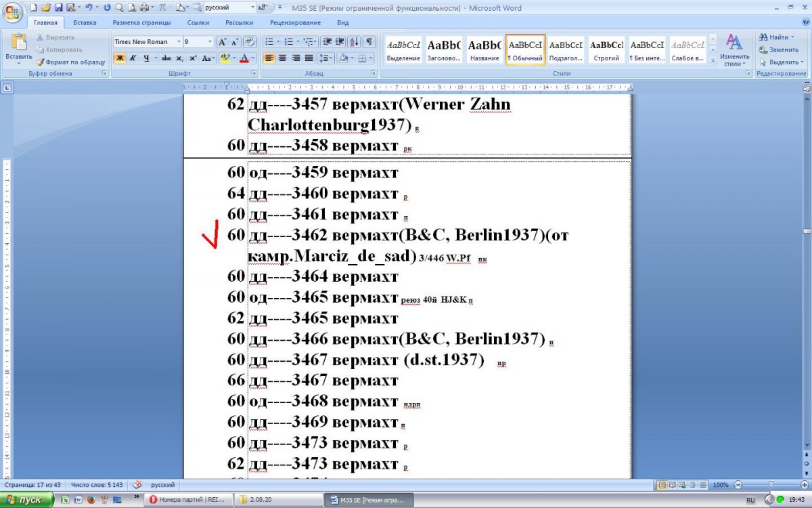The height and width of the screenshot is (508, 812).
Task: Toggle left paragraph alignment
Action: click(269, 58)
